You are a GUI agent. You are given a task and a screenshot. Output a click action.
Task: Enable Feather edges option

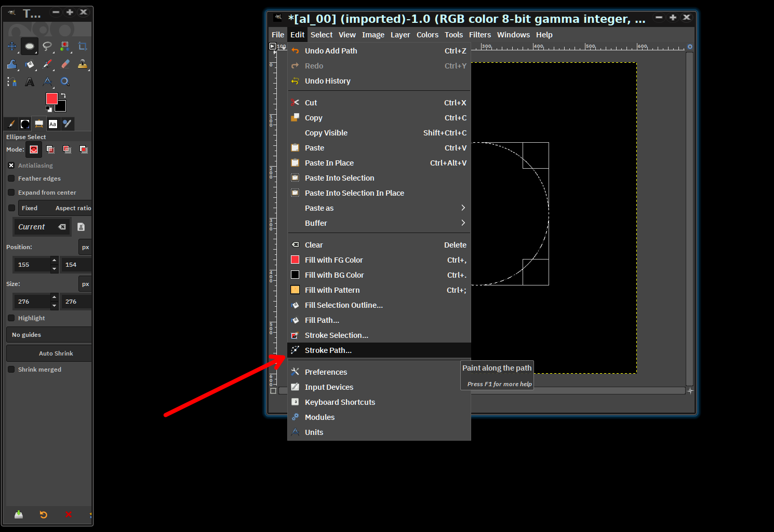click(x=11, y=179)
